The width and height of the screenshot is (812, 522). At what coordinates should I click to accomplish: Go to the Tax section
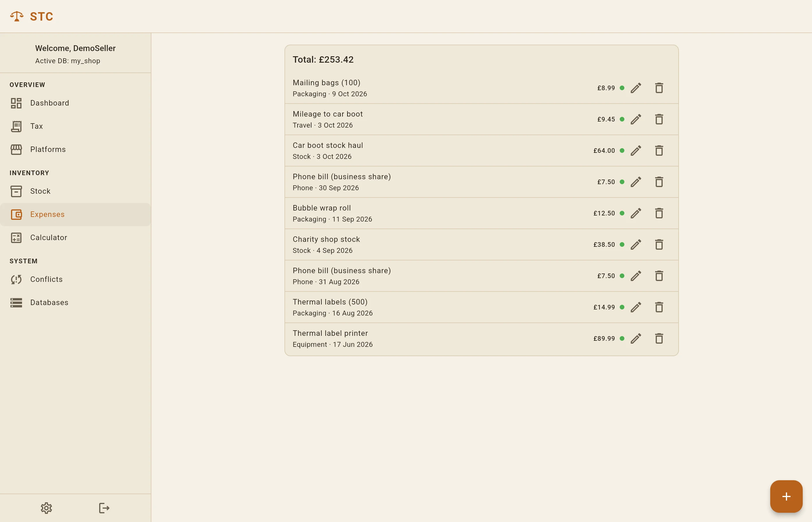pos(75,126)
